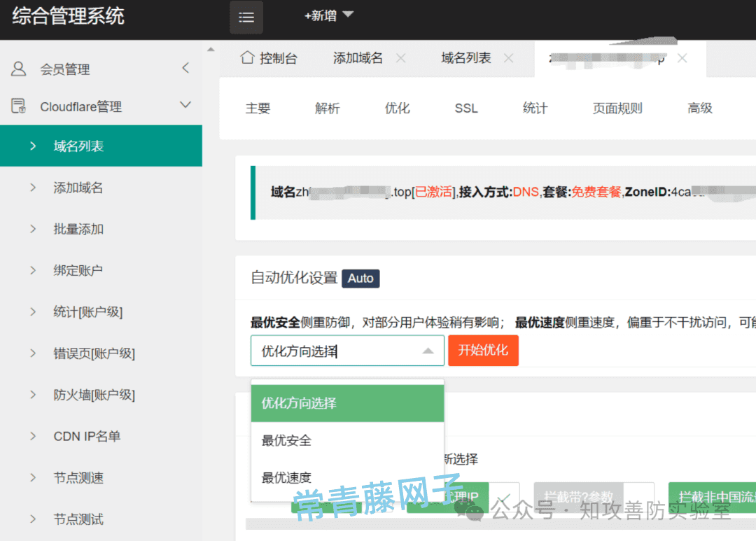The image size is (756, 541).
Task: Open the hamburger navigation menu
Action: pos(246,17)
